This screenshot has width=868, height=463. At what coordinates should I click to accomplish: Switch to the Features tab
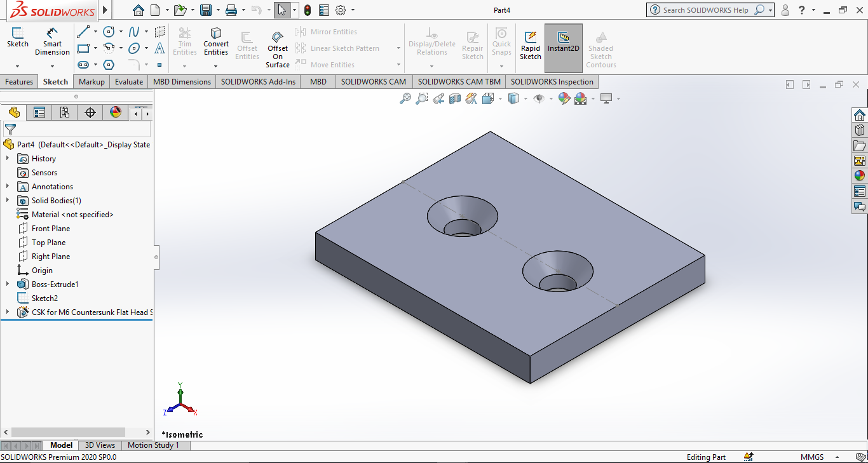pos(19,82)
